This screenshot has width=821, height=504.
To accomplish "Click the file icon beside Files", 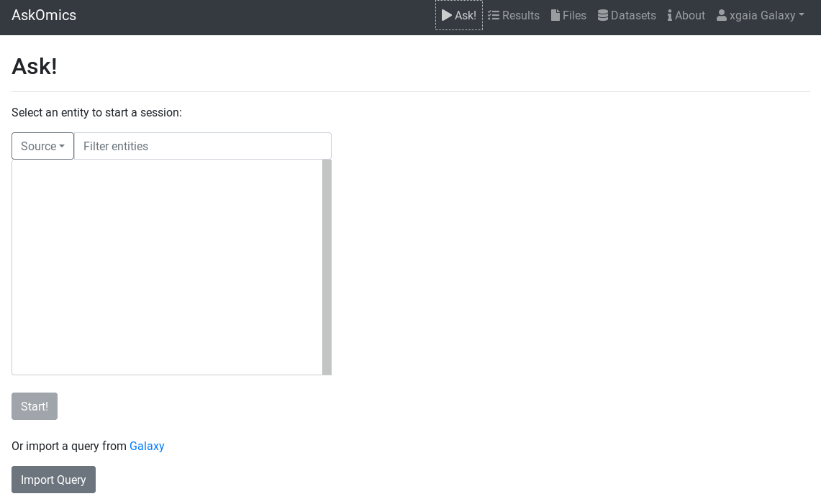I will point(555,15).
